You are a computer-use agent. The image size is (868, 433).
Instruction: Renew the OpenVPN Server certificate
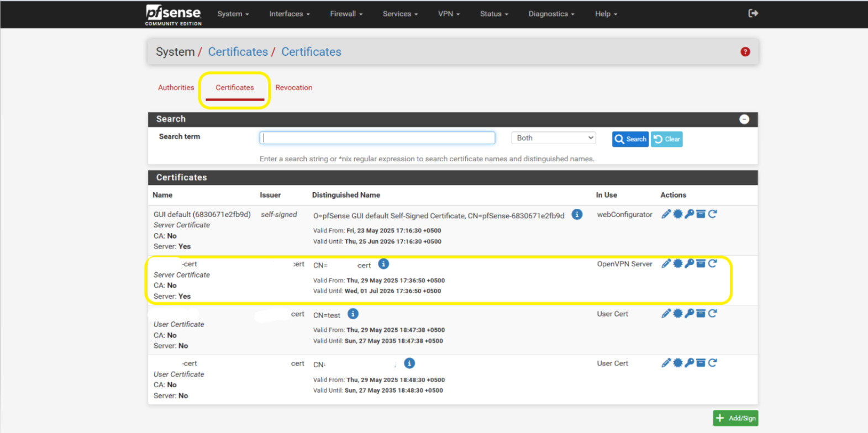(712, 264)
